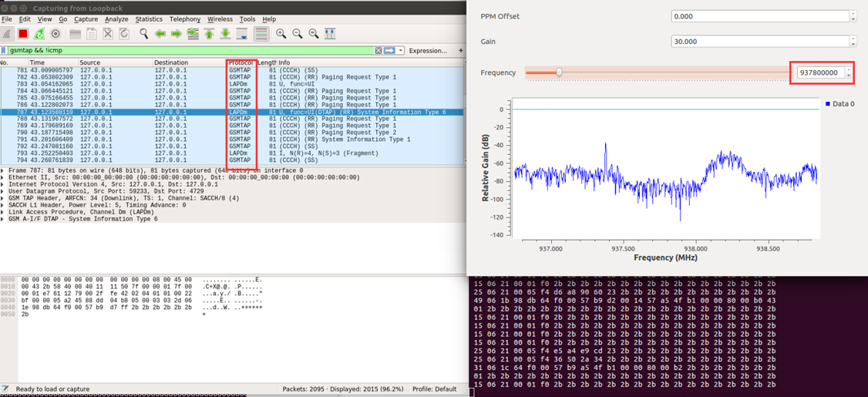
Task: Expand the GSM TAP Header section
Action: click(x=4, y=198)
